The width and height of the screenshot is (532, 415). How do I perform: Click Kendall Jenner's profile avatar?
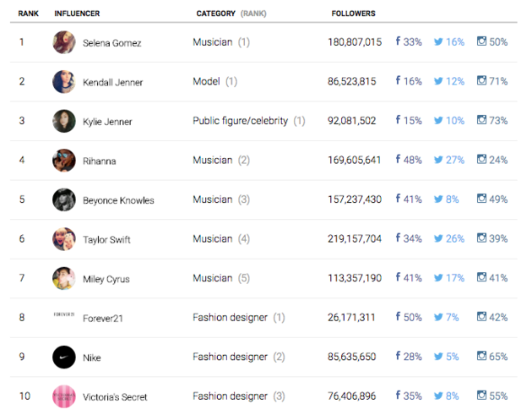(x=64, y=82)
